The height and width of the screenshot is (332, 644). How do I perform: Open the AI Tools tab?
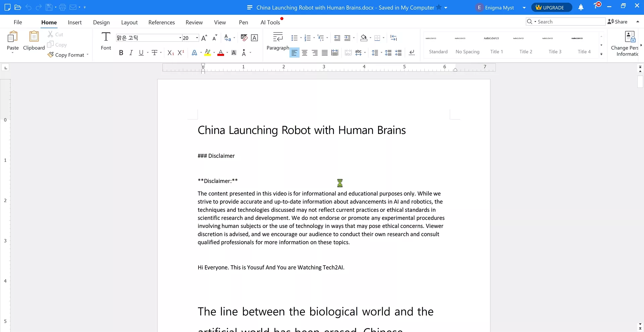pyautogui.click(x=270, y=22)
